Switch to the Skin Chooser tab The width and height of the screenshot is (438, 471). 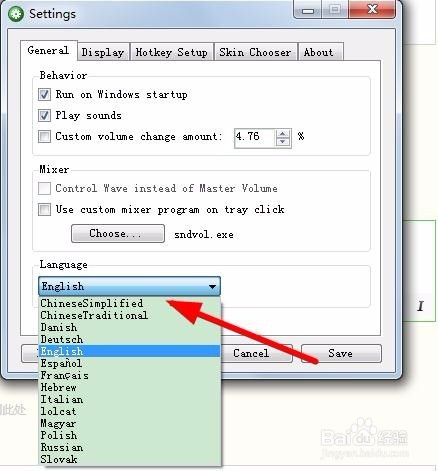pyautogui.click(x=255, y=52)
